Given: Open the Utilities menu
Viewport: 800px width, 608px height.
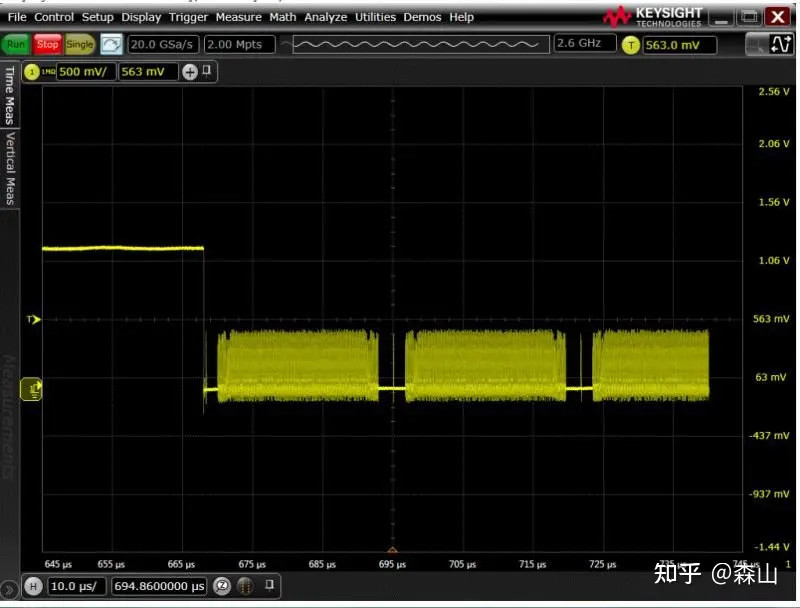Looking at the screenshot, I should tap(375, 17).
